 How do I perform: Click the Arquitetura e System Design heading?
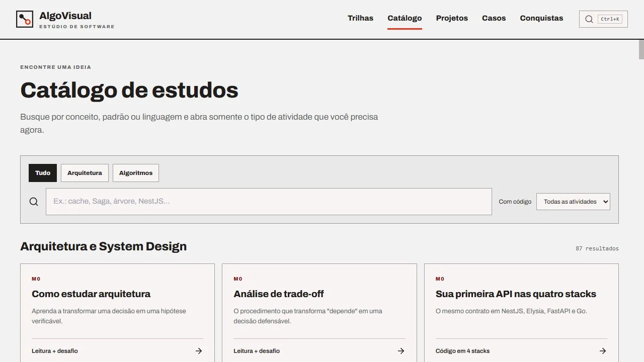point(103,246)
